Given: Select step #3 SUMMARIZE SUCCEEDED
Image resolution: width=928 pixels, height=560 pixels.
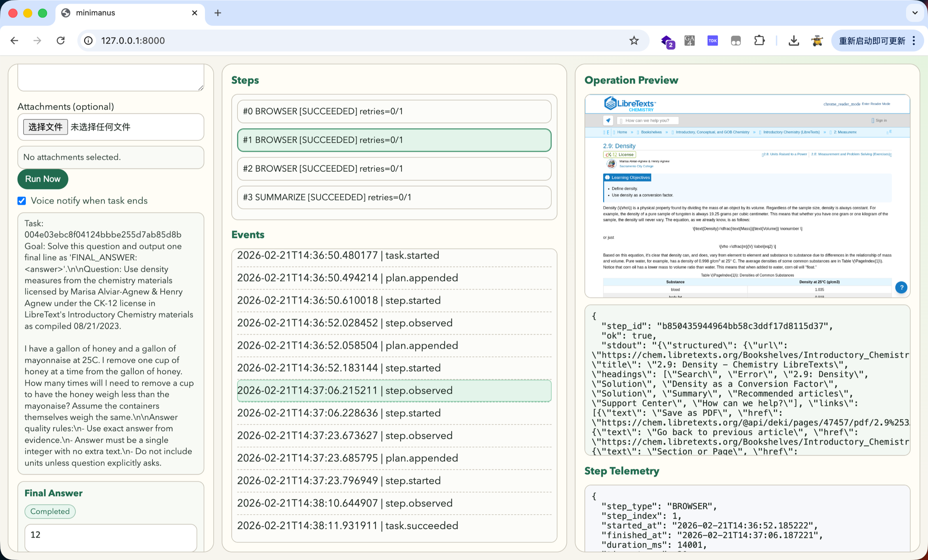Looking at the screenshot, I should (394, 197).
